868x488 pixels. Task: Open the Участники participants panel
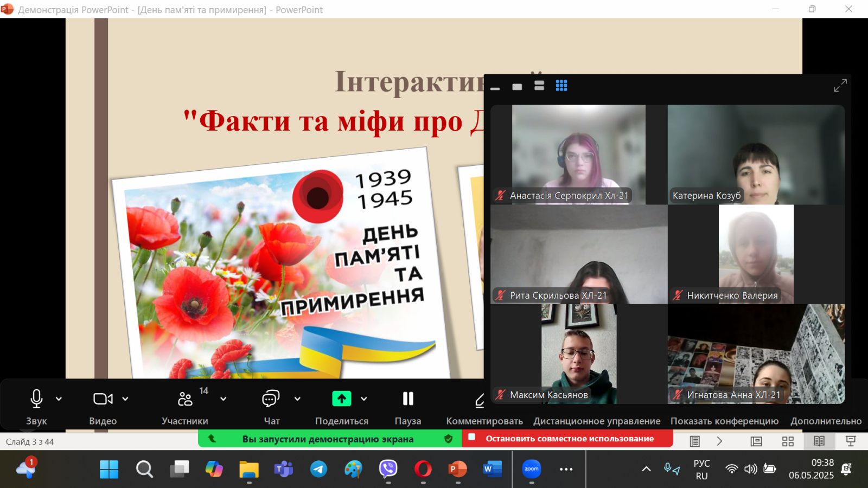click(185, 399)
